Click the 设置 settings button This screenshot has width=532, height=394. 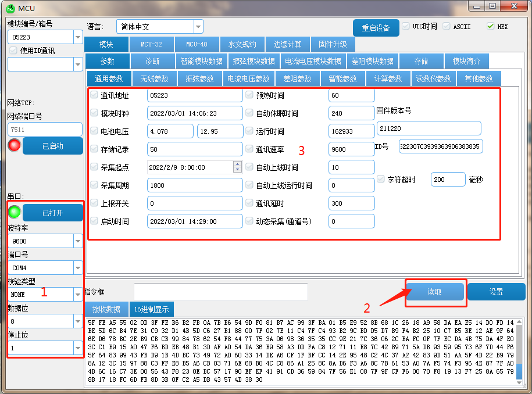tap(496, 292)
